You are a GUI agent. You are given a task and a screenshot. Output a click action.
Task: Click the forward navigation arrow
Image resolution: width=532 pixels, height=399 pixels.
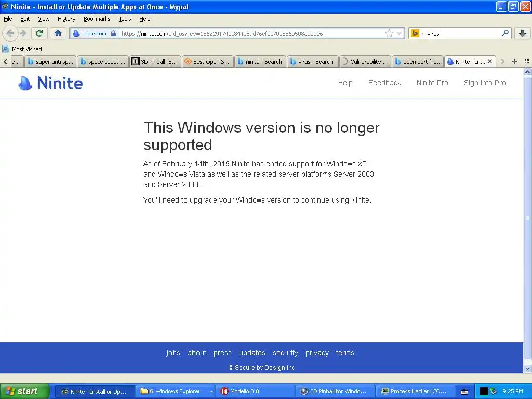(23, 33)
